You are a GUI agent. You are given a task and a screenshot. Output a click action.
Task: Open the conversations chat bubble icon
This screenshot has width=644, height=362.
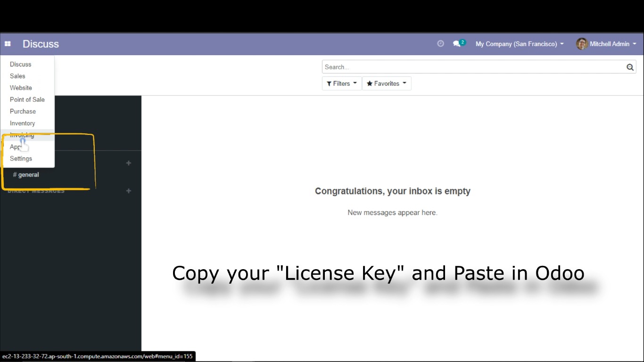coord(456,43)
